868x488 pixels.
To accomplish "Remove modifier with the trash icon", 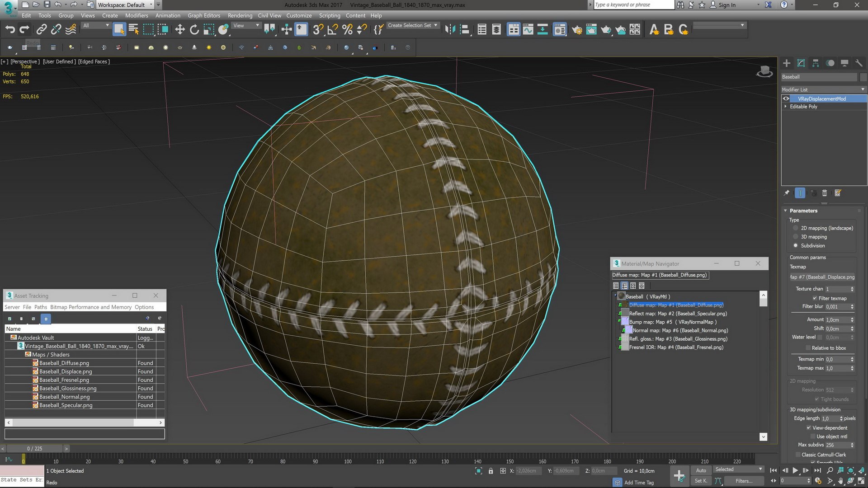I will point(824,193).
